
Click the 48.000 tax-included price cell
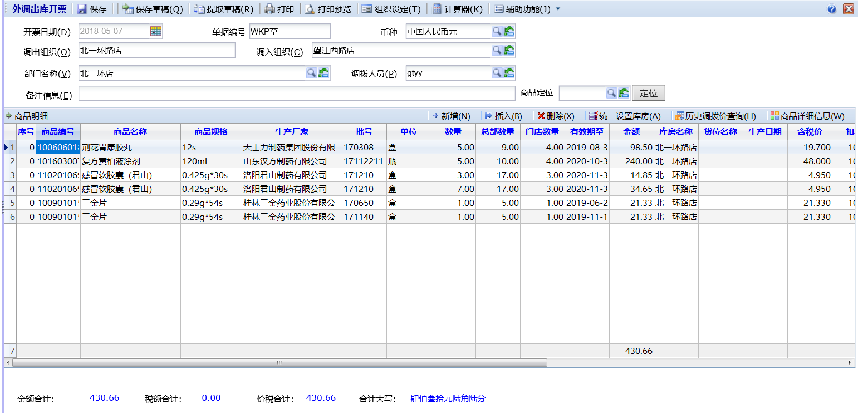pos(810,161)
